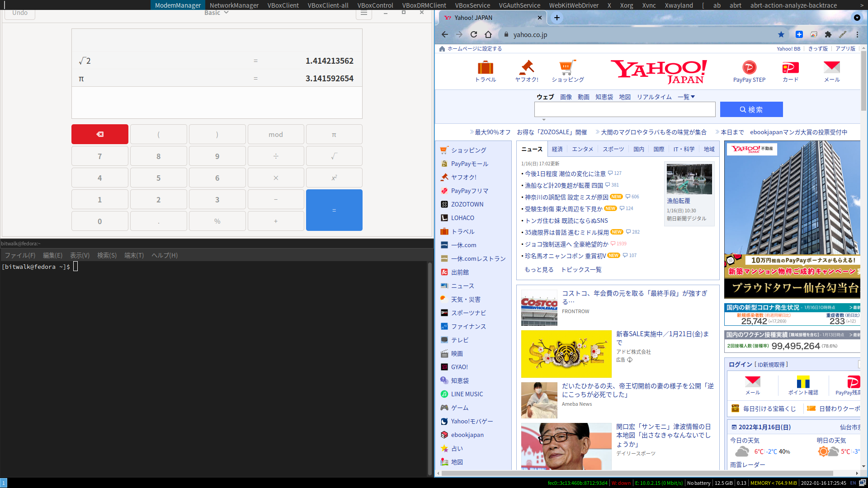Bookmark page with star icon

click(781, 34)
